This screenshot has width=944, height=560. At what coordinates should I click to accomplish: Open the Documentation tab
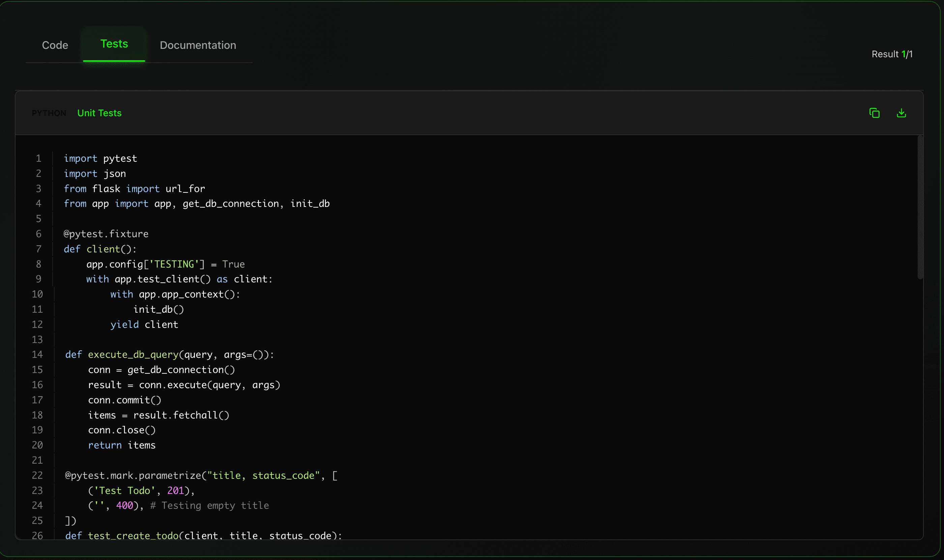click(x=198, y=45)
